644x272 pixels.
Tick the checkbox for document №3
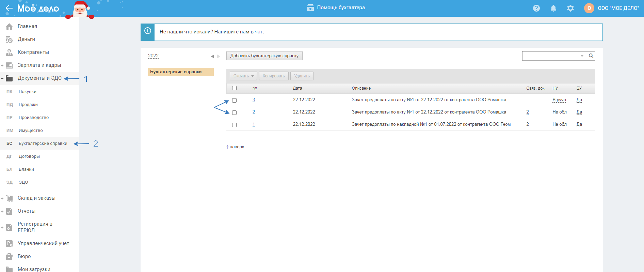pyautogui.click(x=234, y=101)
